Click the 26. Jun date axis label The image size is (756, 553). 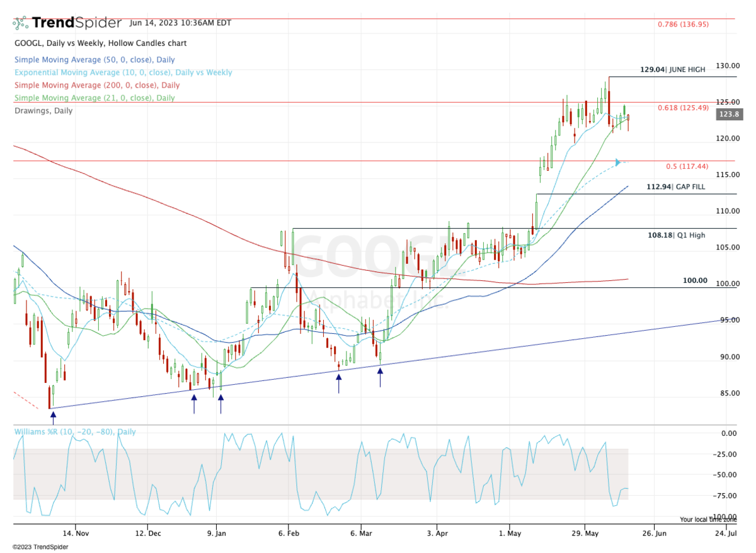pyautogui.click(x=654, y=532)
